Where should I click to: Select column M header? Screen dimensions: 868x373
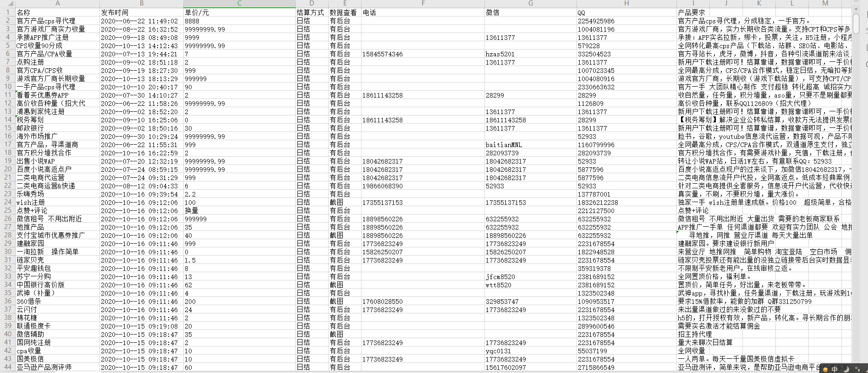[x=825, y=3]
